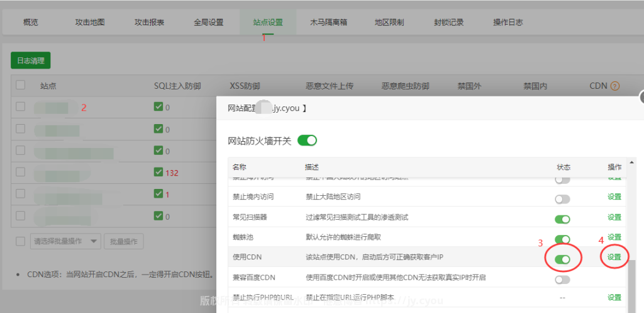
Task: Disable the 常见扫描器 toggle
Action: (x=562, y=219)
